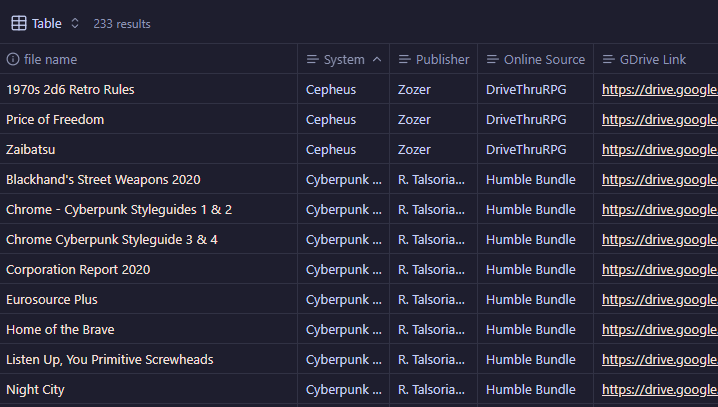Click R. Talsoria publisher for Corporation Report 2020
Screen dimensions: 718x407
431,270
